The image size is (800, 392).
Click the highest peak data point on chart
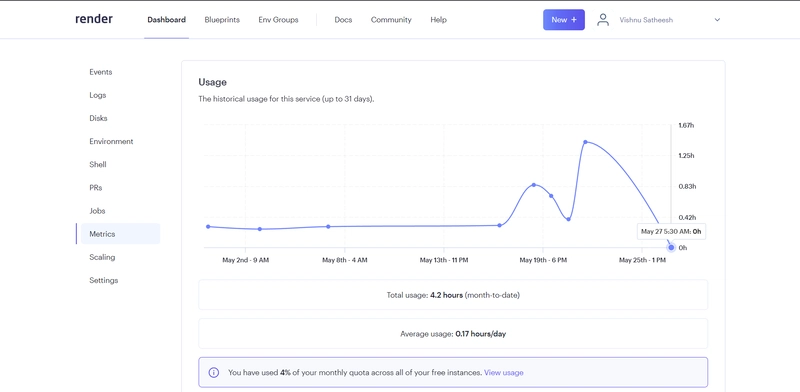click(585, 142)
